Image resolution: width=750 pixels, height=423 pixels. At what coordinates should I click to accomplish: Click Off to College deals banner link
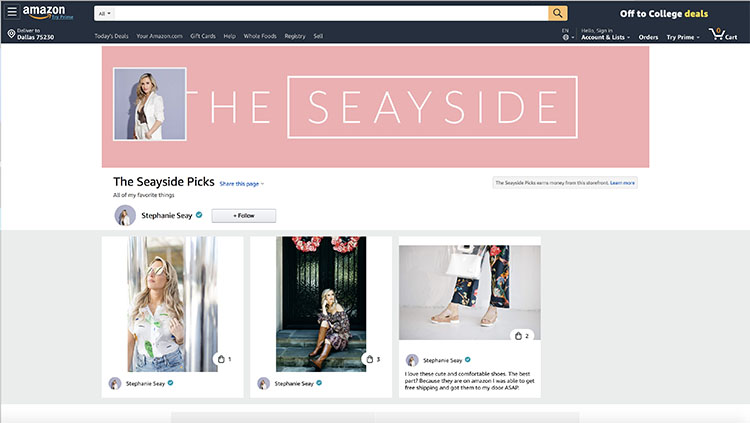pos(664,14)
